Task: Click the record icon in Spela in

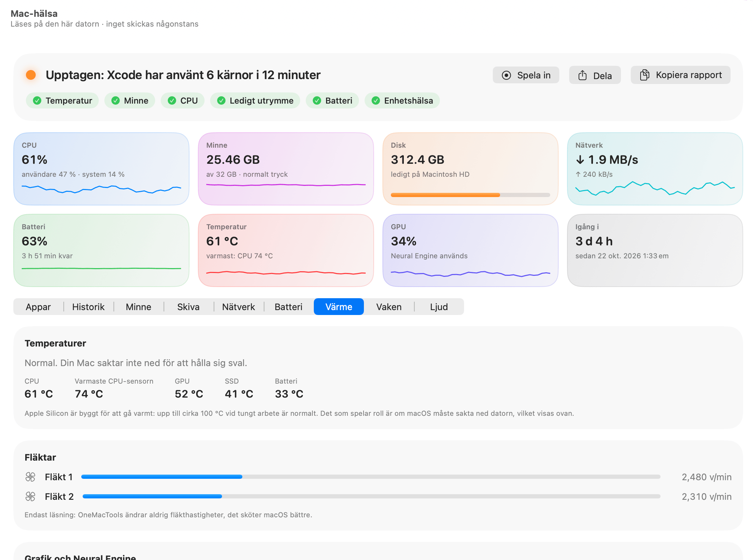Action: (x=506, y=75)
